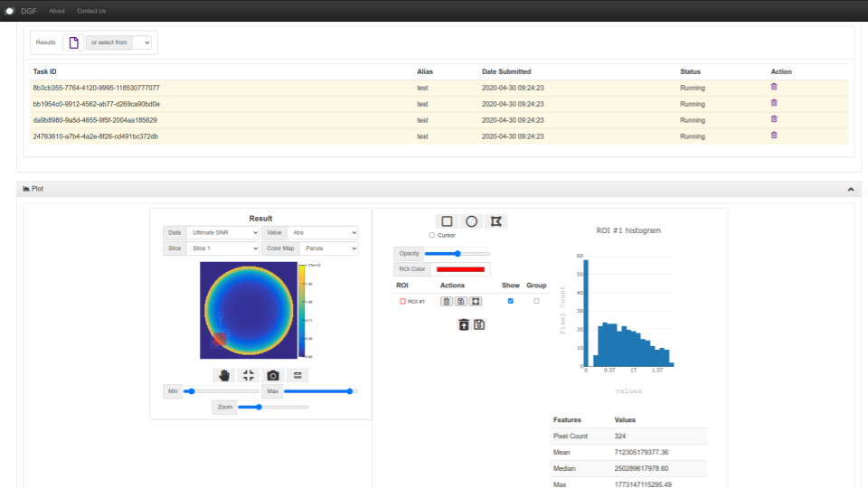This screenshot has width=868, height=488.
Task: Open the Contact Us menu item
Action: (x=91, y=11)
